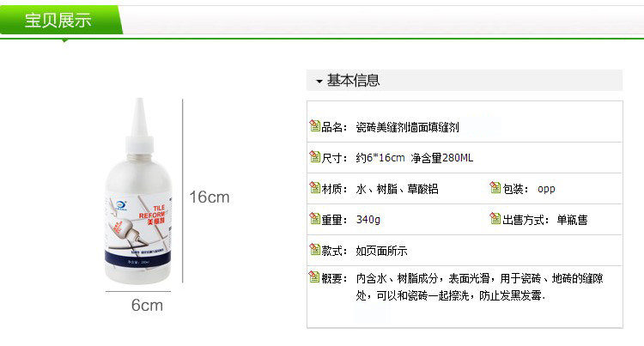Click the weight value 340g
The height and width of the screenshot is (346, 644).
pyautogui.click(x=368, y=220)
